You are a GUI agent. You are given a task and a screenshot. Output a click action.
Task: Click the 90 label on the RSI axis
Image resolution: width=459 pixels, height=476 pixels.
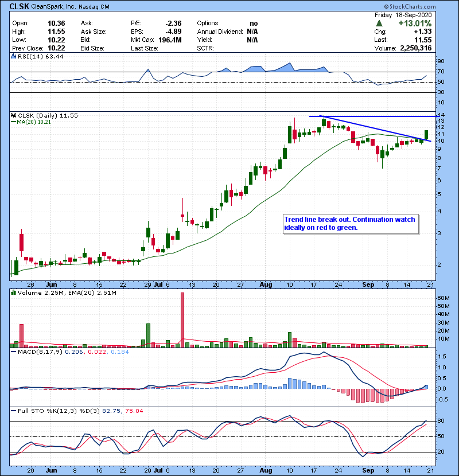tap(441, 61)
